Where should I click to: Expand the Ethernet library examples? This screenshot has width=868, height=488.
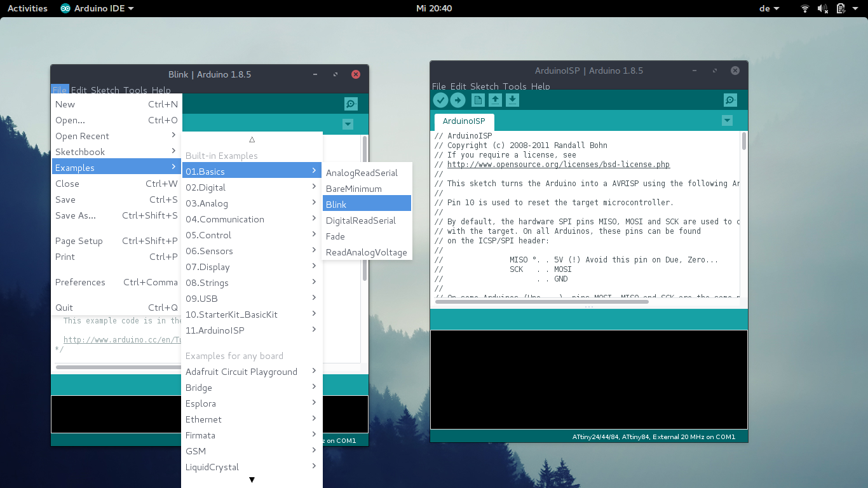click(252, 419)
